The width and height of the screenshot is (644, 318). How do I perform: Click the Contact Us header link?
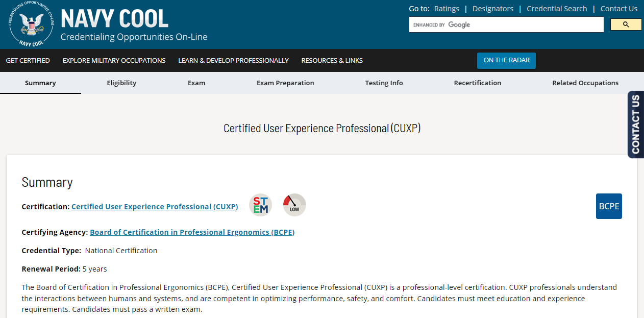(619, 9)
